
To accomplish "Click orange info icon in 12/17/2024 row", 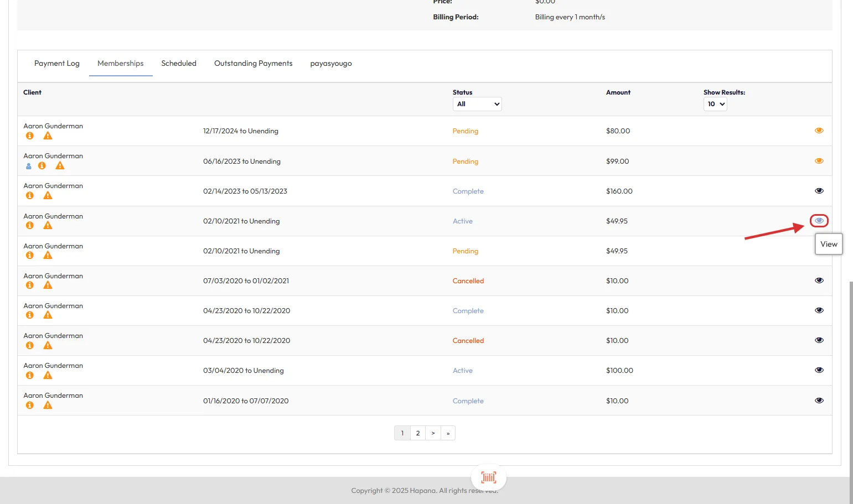I will pos(30,136).
